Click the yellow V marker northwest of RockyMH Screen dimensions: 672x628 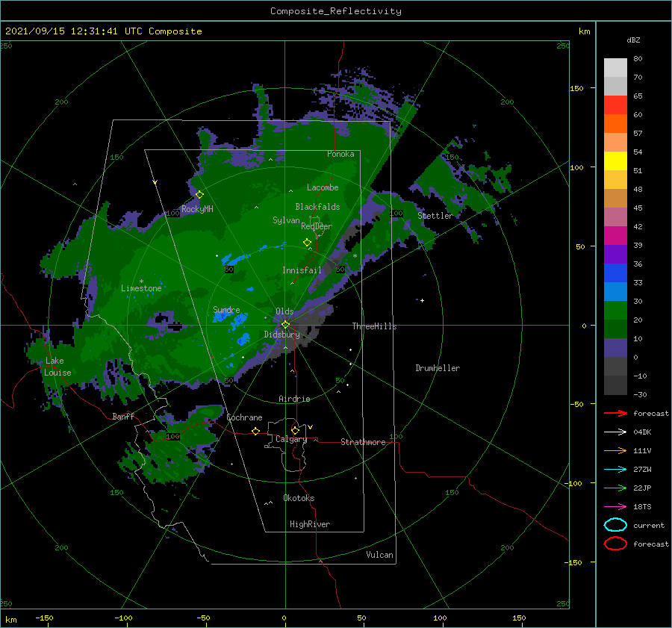pos(155,182)
